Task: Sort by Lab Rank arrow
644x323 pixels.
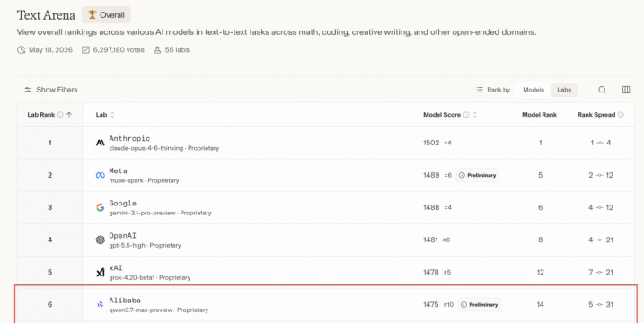Action: [69, 115]
